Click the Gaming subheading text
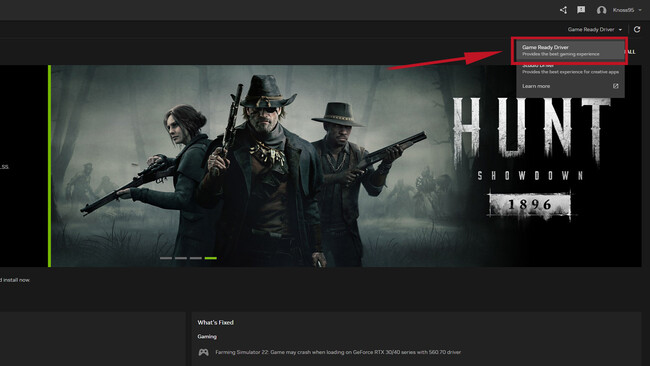 (x=207, y=337)
